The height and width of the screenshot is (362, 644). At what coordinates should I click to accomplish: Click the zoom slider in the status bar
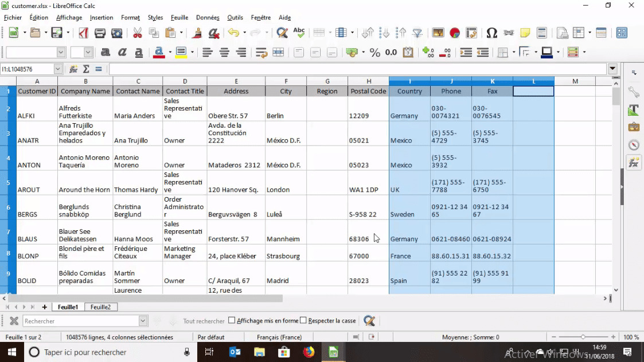[x=583, y=337]
